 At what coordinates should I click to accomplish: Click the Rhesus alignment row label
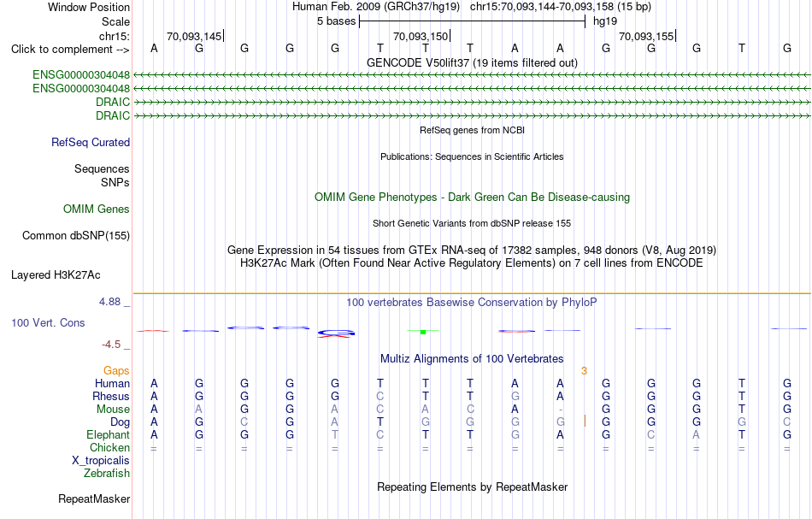(x=111, y=396)
